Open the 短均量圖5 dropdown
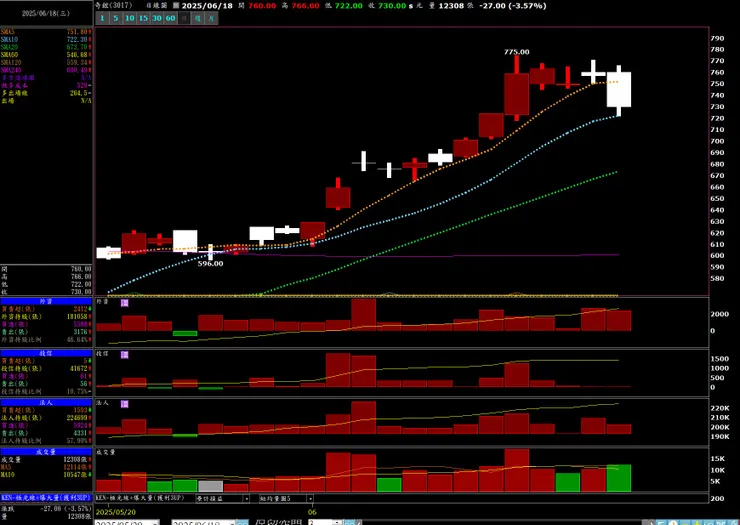Viewport: 740px width, 525px height. (x=310, y=499)
